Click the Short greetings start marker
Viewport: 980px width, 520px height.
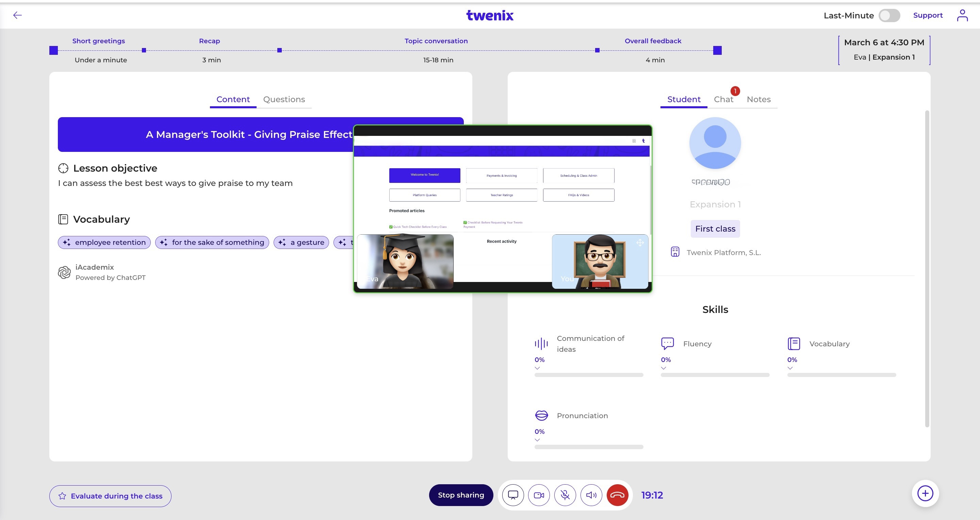[54, 50]
